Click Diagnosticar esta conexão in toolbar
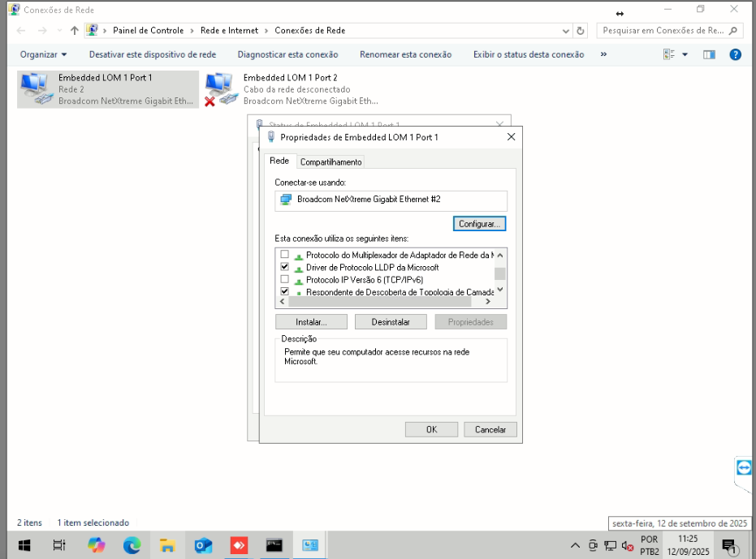Image resolution: width=756 pixels, height=559 pixels. click(287, 54)
